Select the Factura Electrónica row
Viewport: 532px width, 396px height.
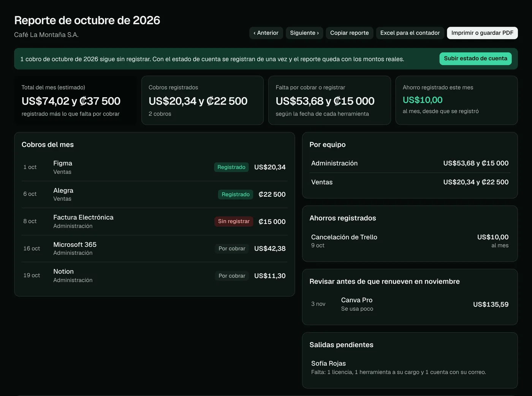pyautogui.click(x=154, y=221)
